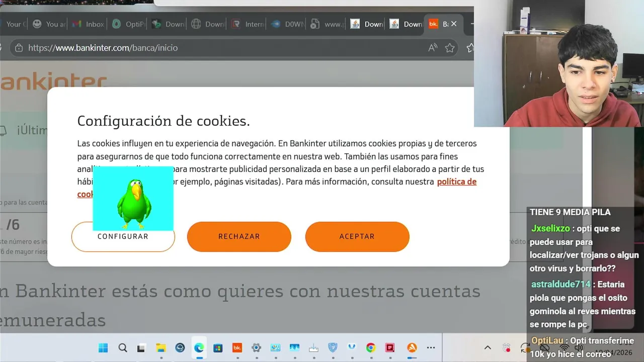Screen dimensions: 644x362
Task: Expand hidden system tray icons chevron
Action: 488,347
